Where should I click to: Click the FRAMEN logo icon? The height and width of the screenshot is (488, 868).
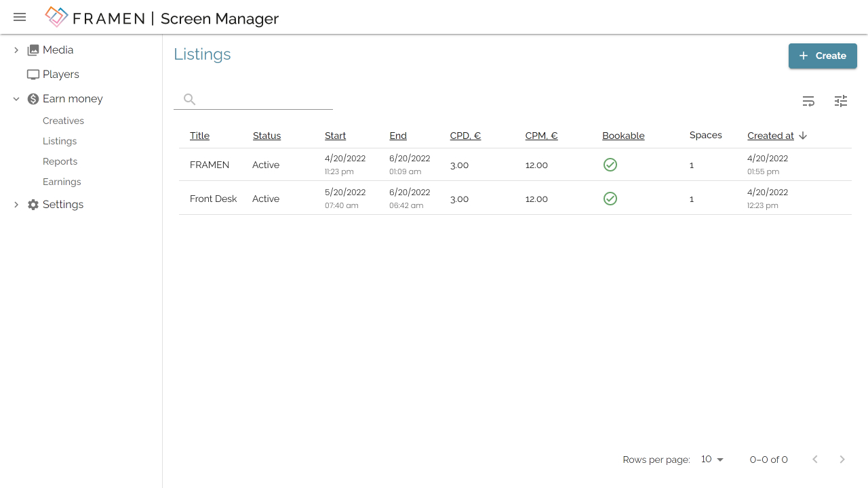56,17
